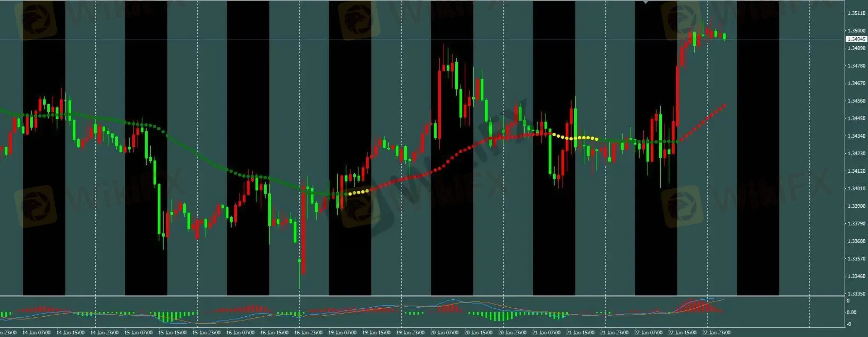868x337 pixels.
Task: Select the 22 Jan 23:00 time label
Action: point(717,333)
